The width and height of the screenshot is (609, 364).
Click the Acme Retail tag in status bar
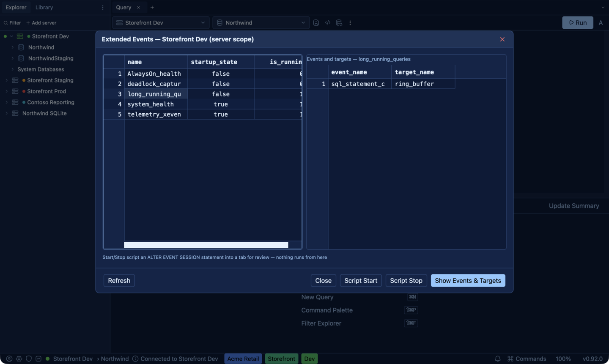pos(243,359)
